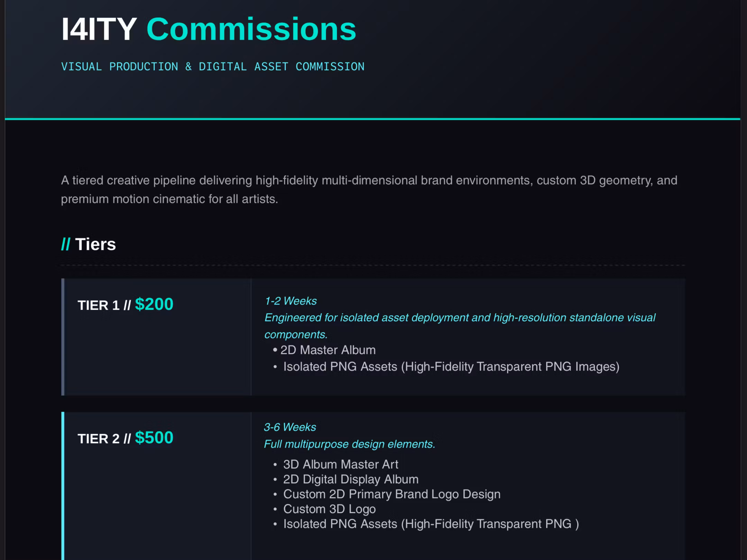
Task: Click the tiered creative pipeline intro paragraph
Action: click(x=369, y=189)
